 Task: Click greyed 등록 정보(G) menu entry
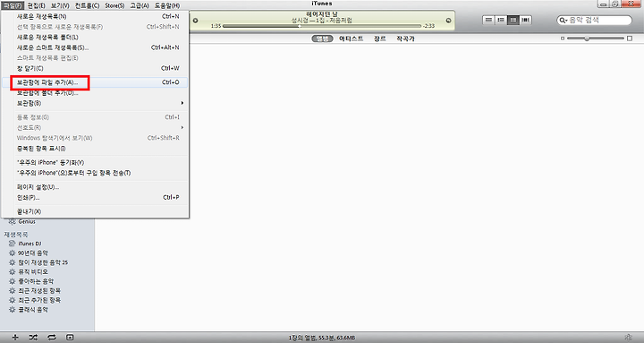[95, 117]
